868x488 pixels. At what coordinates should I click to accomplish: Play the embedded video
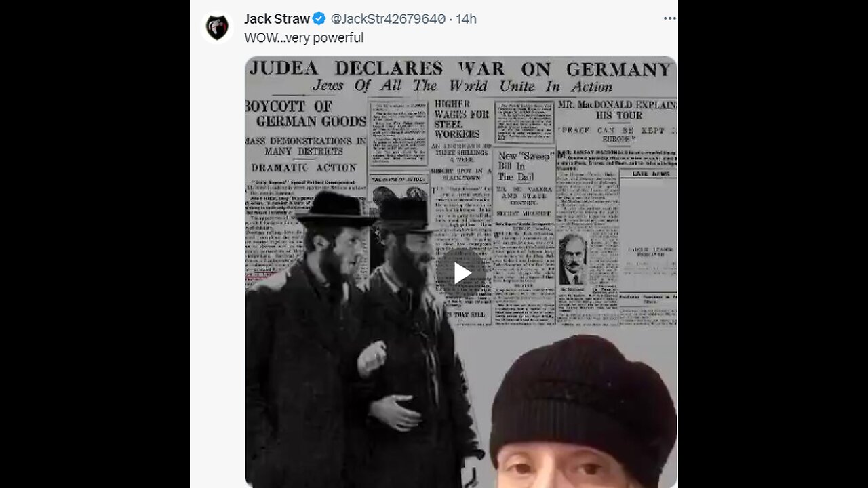[461, 273]
